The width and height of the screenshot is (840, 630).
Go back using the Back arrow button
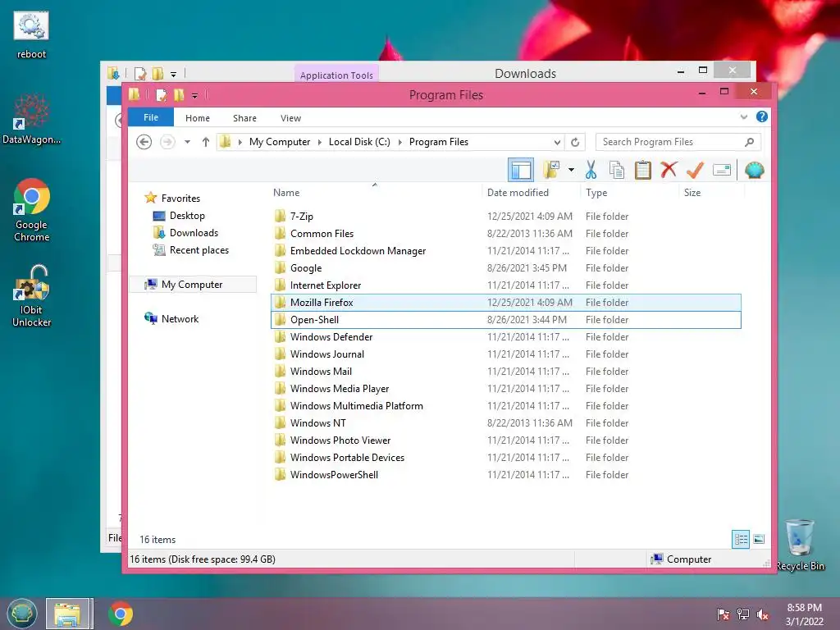point(144,142)
